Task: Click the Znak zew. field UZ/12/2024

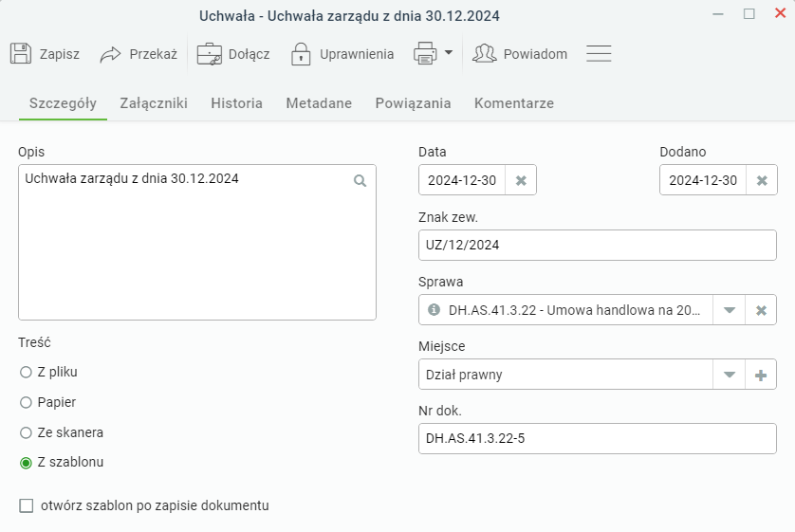Action: coord(598,246)
